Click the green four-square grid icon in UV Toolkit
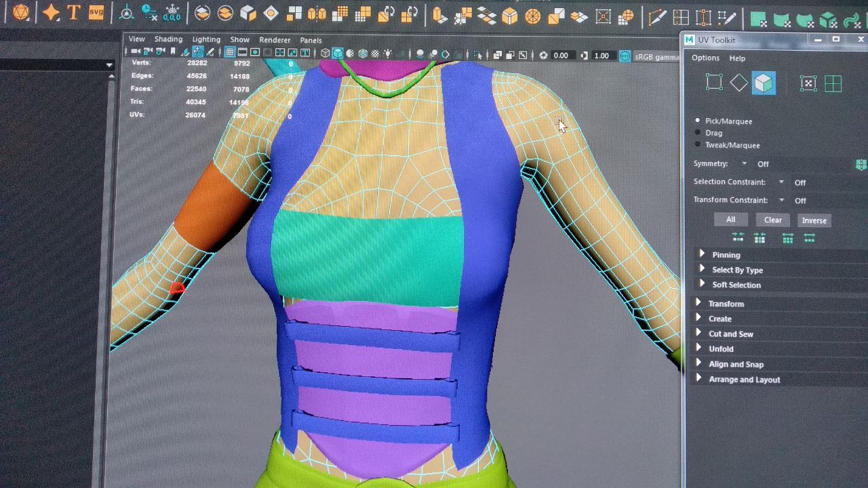868x488 pixels. coord(833,84)
